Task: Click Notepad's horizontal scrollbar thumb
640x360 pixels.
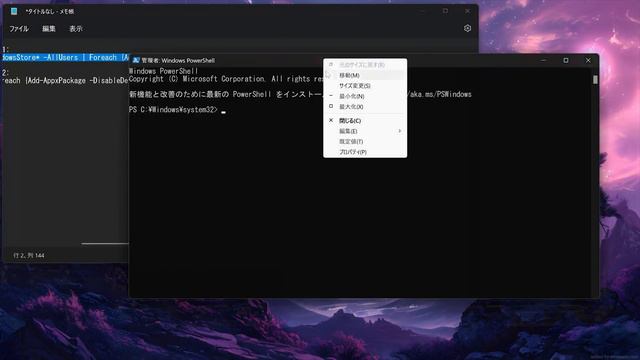Action: pos(105,244)
